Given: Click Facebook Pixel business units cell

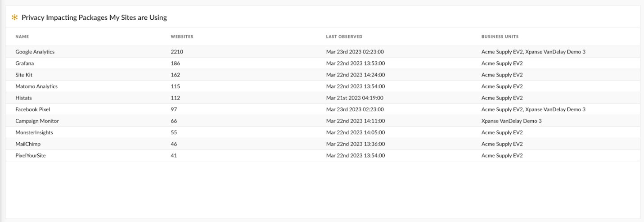Looking at the screenshot, I should point(533,109).
